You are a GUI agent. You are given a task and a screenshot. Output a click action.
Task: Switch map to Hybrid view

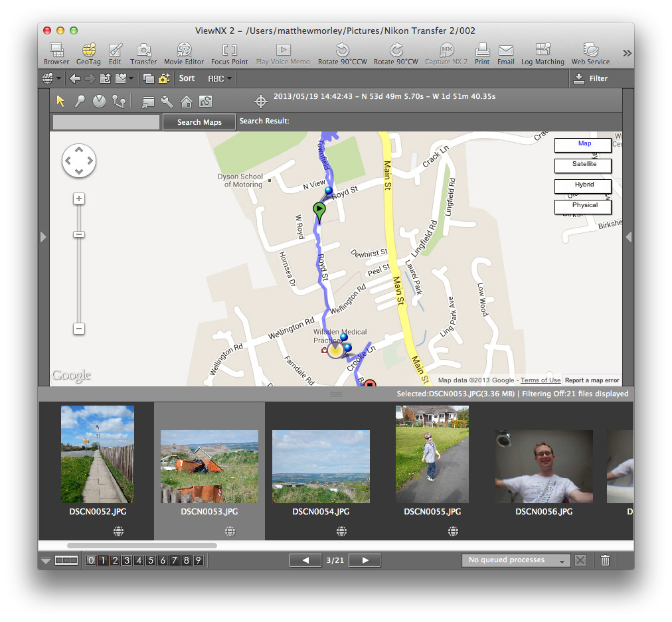583,185
